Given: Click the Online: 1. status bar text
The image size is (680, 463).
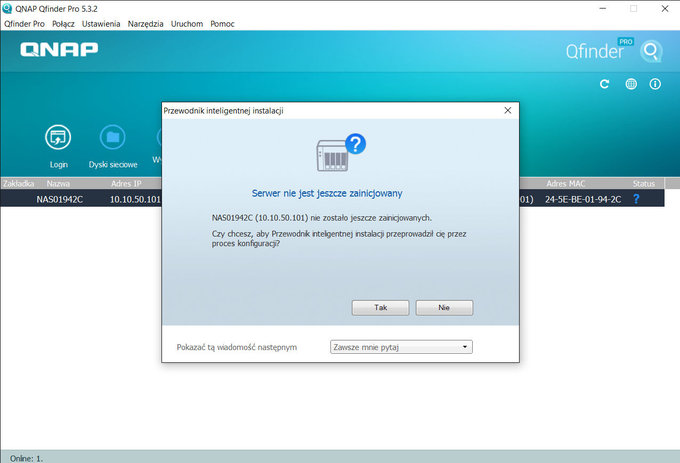Looking at the screenshot, I should 26,458.
